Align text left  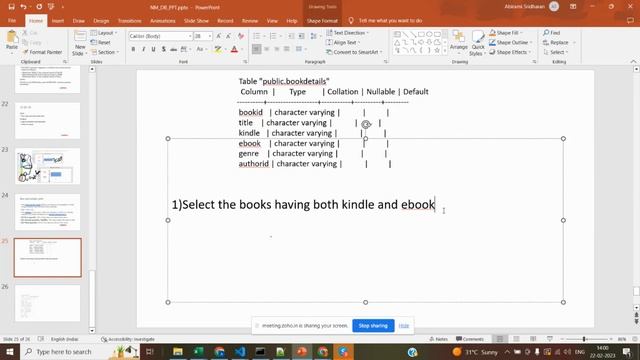point(256,49)
